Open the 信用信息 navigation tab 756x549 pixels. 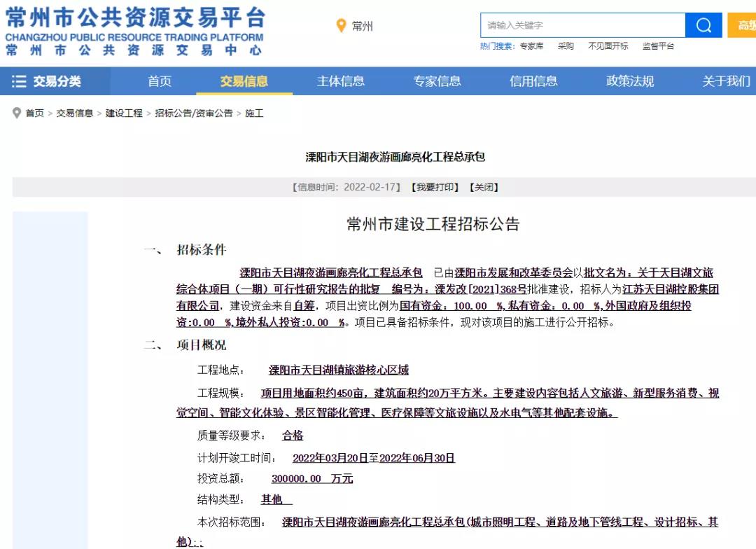533,81
